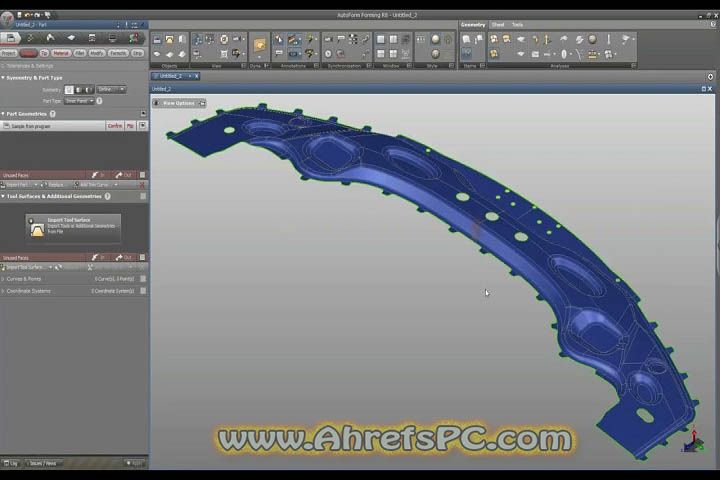The height and width of the screenshot is (480, 720).
Task: Open the View Options dropdown arrow
Action: point(202,103)
